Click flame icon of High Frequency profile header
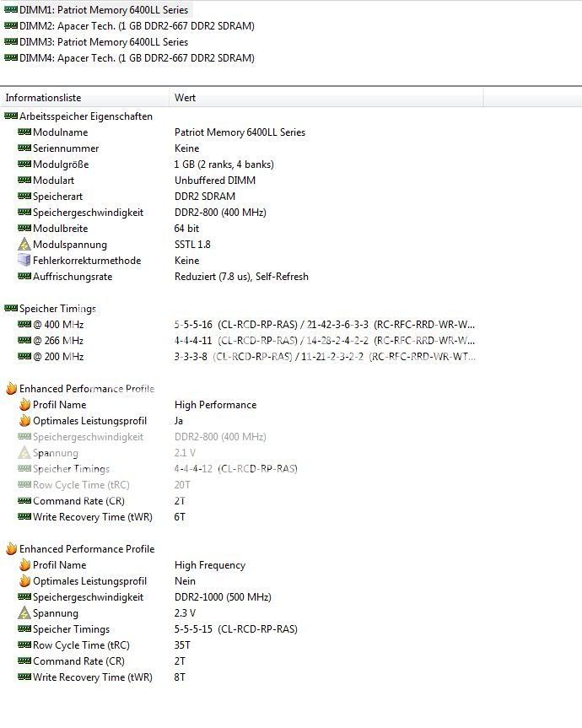This screenshot has width=582, height=728. click(11, 548)
